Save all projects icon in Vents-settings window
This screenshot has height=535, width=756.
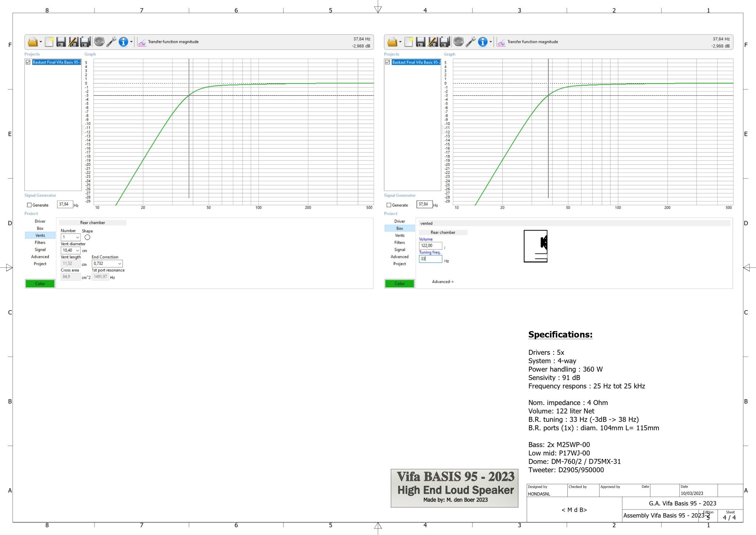tap(85, 42)
